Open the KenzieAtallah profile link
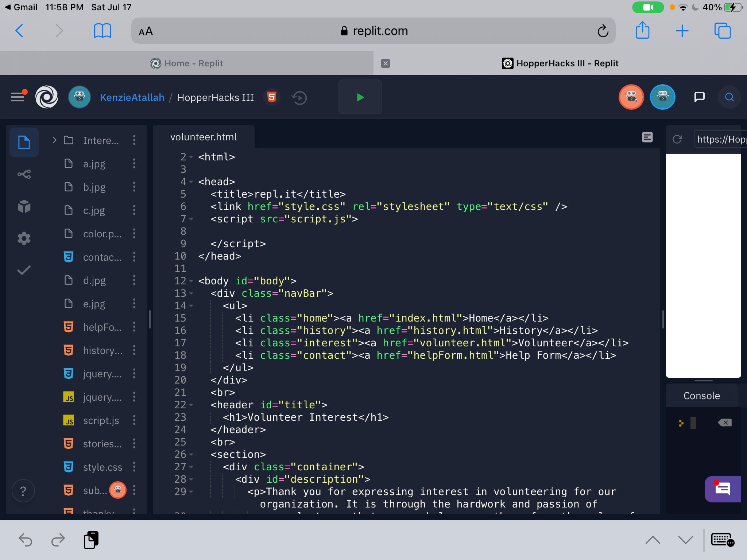 (132, 98)
